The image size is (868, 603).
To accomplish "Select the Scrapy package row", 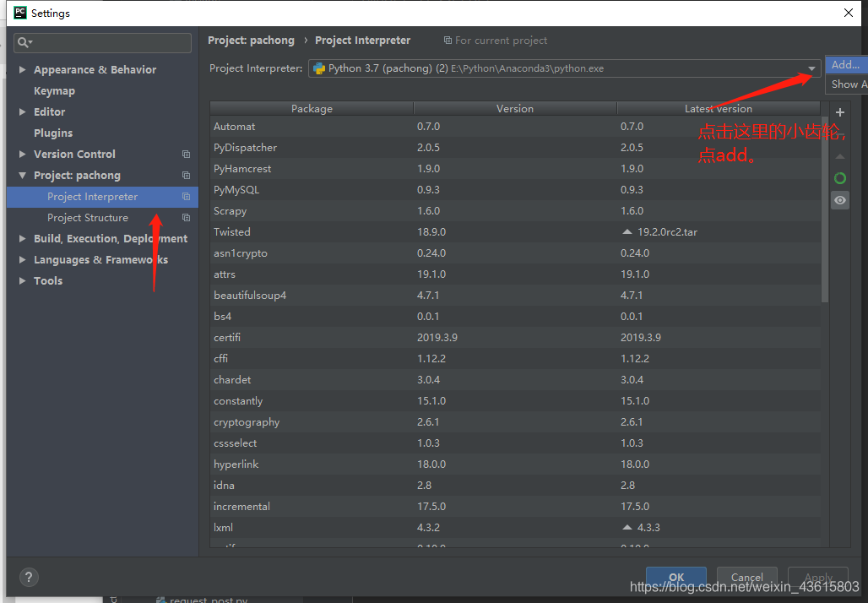I will 515,210.
